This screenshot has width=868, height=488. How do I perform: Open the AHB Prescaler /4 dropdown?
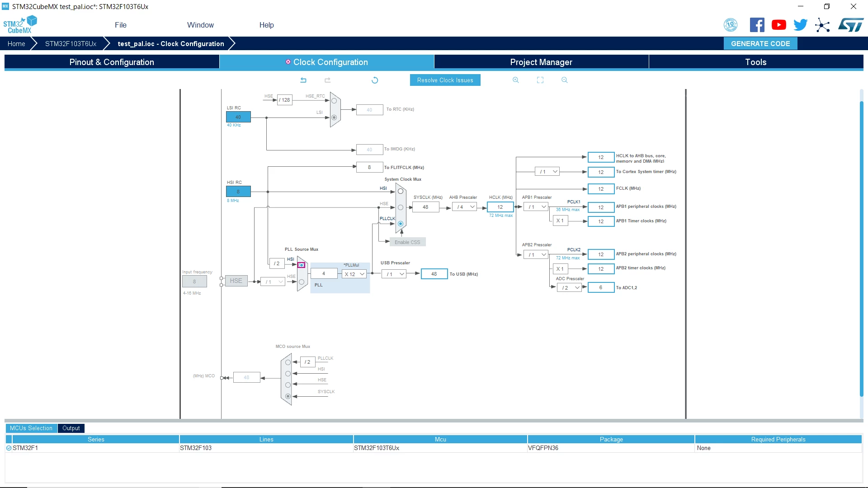tap(464, 207)
